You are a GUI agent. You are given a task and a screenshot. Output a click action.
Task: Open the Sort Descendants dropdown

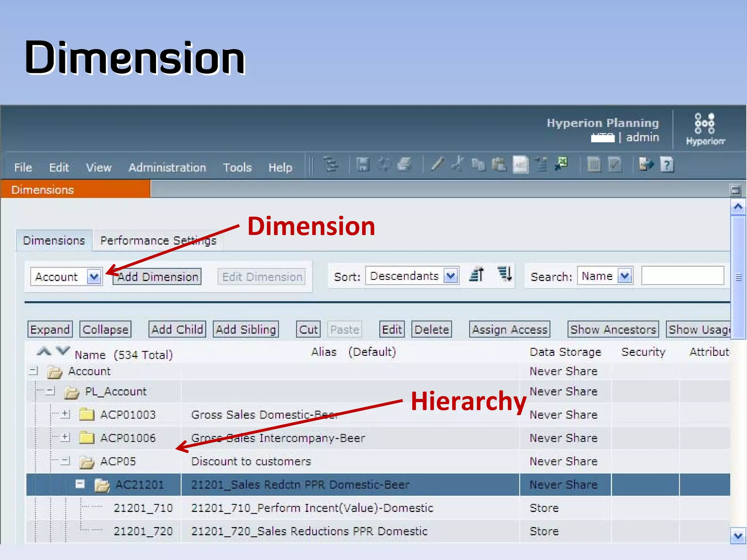click(451, 276)
